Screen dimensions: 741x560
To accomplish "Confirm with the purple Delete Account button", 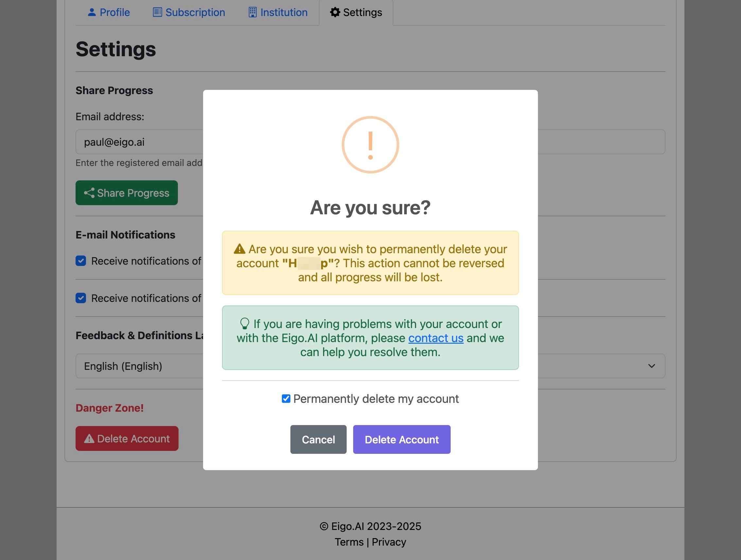I will tap(402, 439).
